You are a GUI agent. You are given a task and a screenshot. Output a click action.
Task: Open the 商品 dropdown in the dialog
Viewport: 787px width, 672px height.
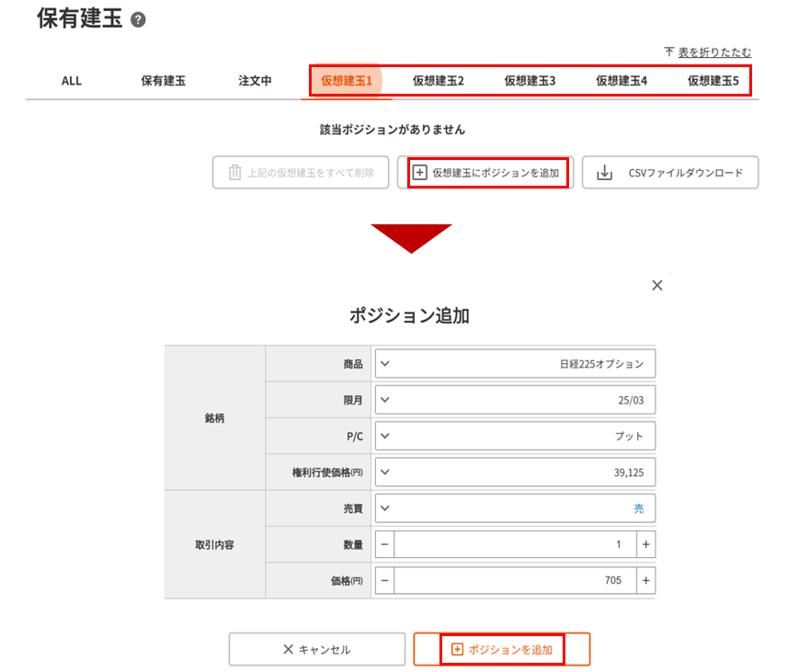(383, 363)
